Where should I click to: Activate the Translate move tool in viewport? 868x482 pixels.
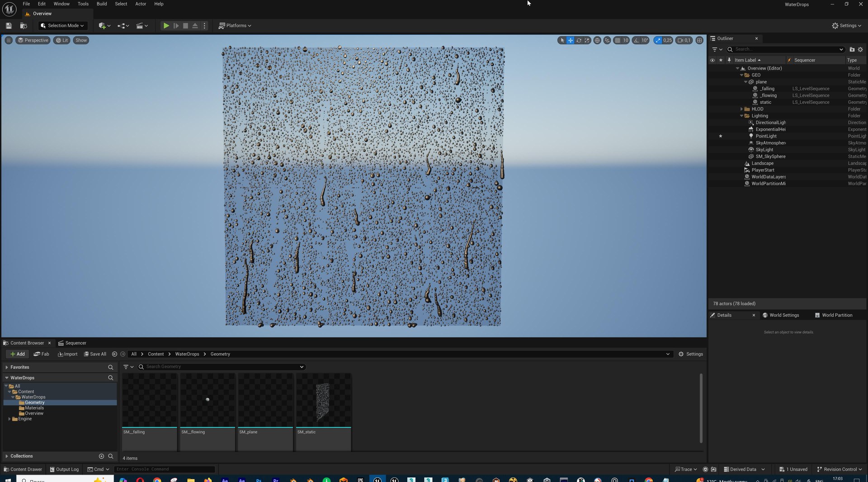tap(571, 40)
